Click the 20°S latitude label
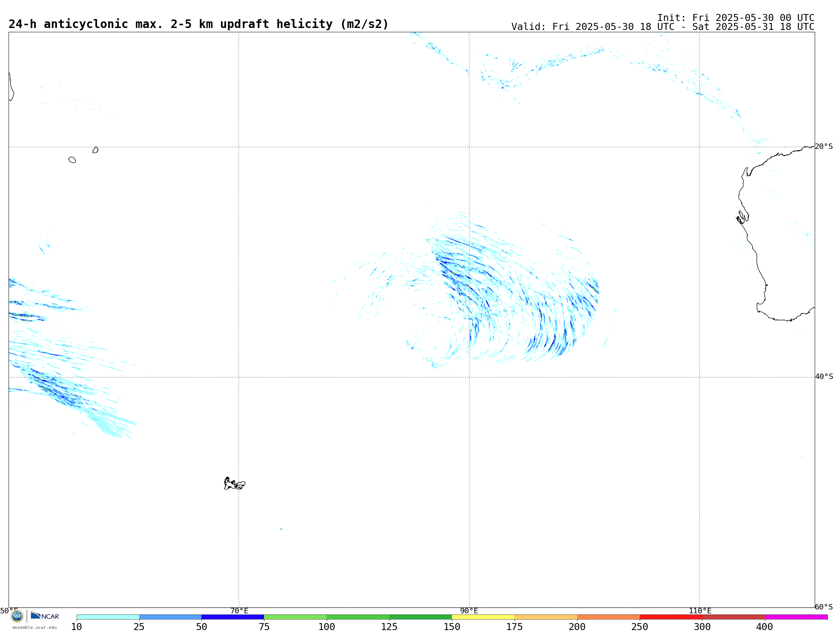The width and height of the screenshot is (840, 632). [x=824, y=147]
